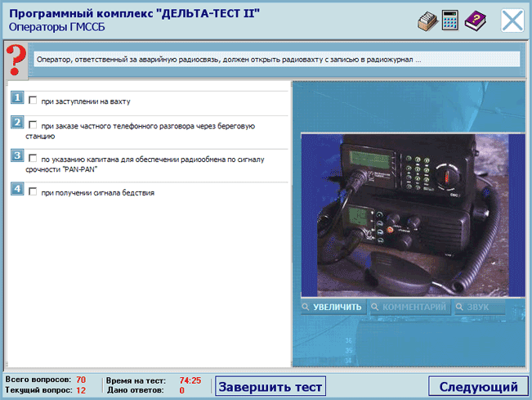
Task: Select answer number 4 badge
Action: point(17,190)
